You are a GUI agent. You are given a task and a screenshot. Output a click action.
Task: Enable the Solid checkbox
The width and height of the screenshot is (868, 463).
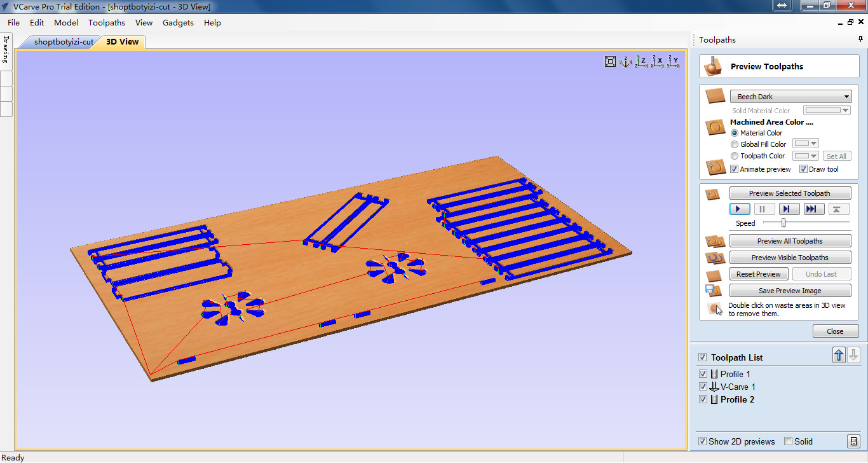click(x=789, y=441)
